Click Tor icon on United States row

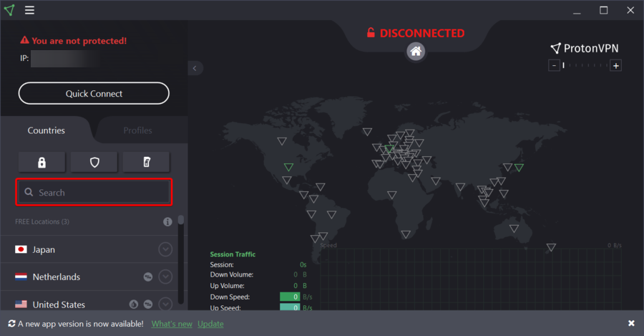134,304
